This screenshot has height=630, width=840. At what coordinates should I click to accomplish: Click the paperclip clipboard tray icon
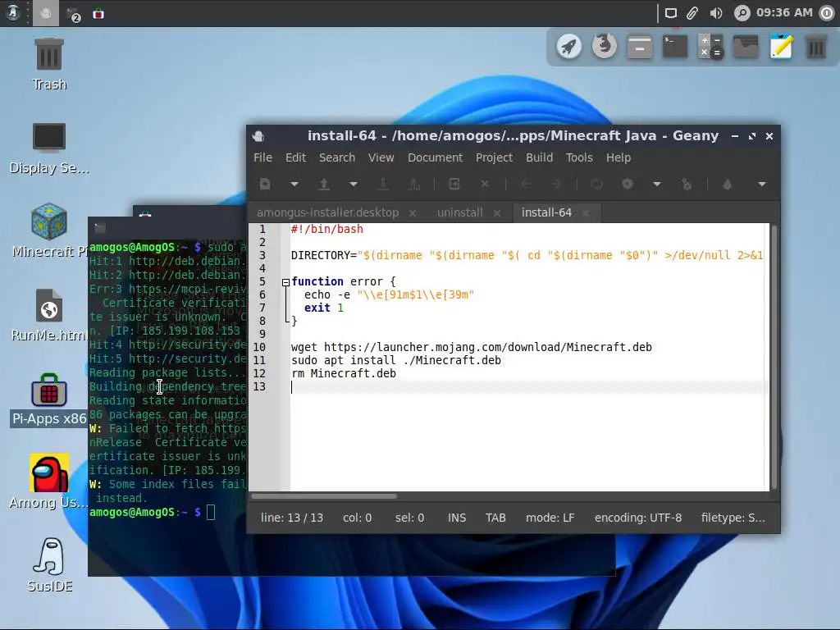[692, 13]
